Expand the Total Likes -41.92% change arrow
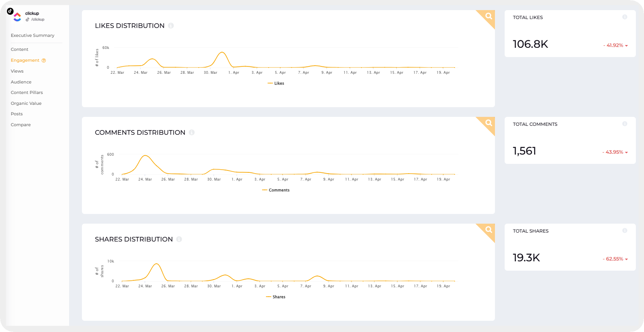 pyautogui.click(x=627, y=46)
